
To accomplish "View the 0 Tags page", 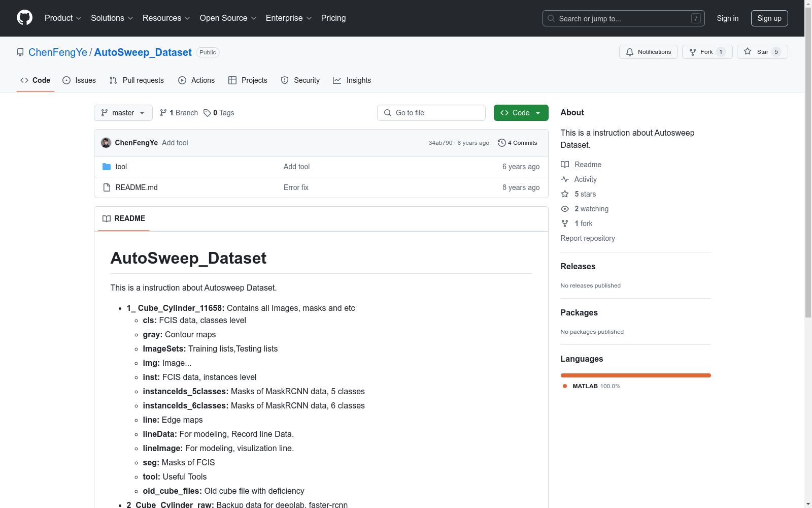I will tap(219, 113).
